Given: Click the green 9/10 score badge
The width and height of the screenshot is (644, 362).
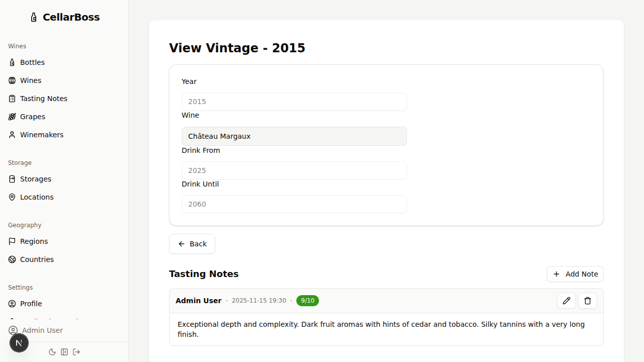Looking at the screenshot, I should pos(307,301).
